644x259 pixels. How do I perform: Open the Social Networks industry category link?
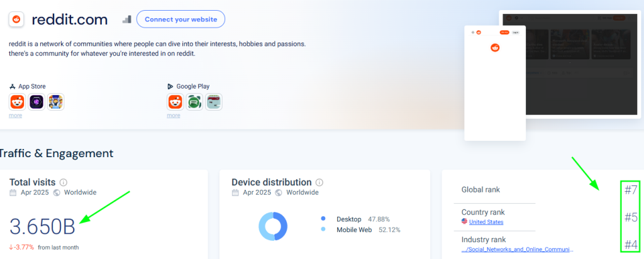(518, 250)
